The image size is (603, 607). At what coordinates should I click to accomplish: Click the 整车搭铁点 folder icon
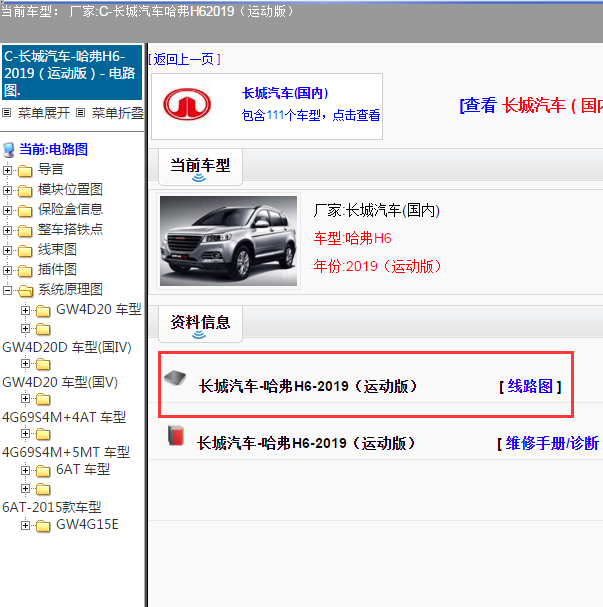(x=25, y=231)
